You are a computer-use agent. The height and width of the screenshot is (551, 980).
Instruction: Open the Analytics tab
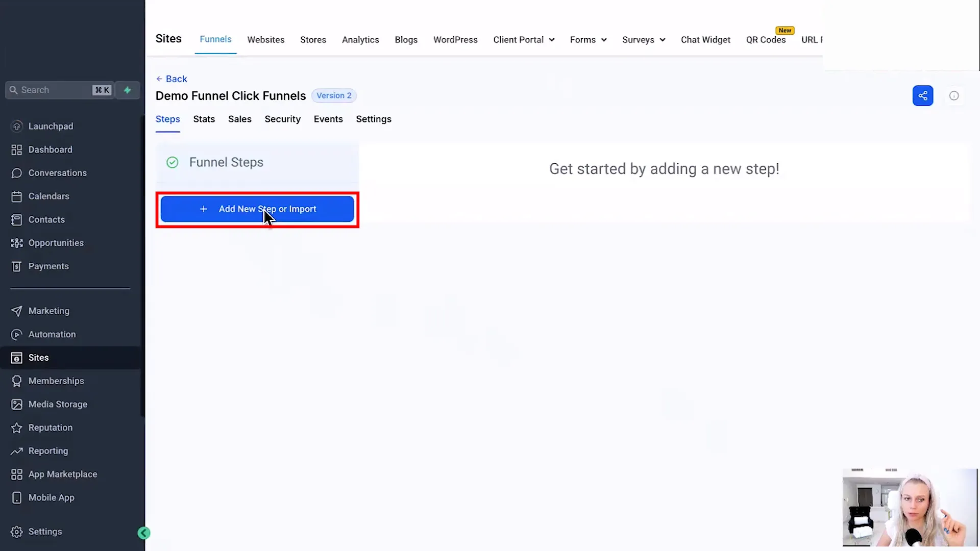coord(360,40)
